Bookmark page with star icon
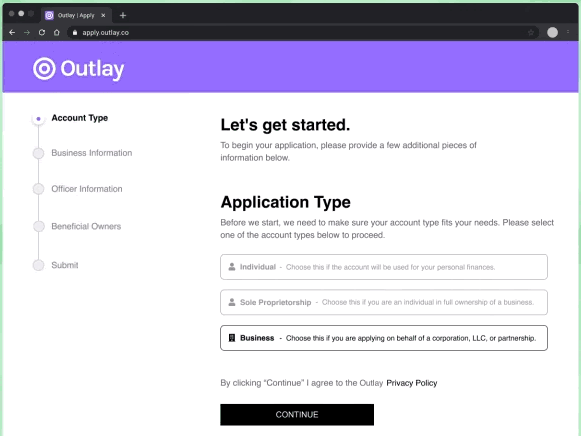The width and height of the screenshot is (581, 436). [x=531, y=33]
